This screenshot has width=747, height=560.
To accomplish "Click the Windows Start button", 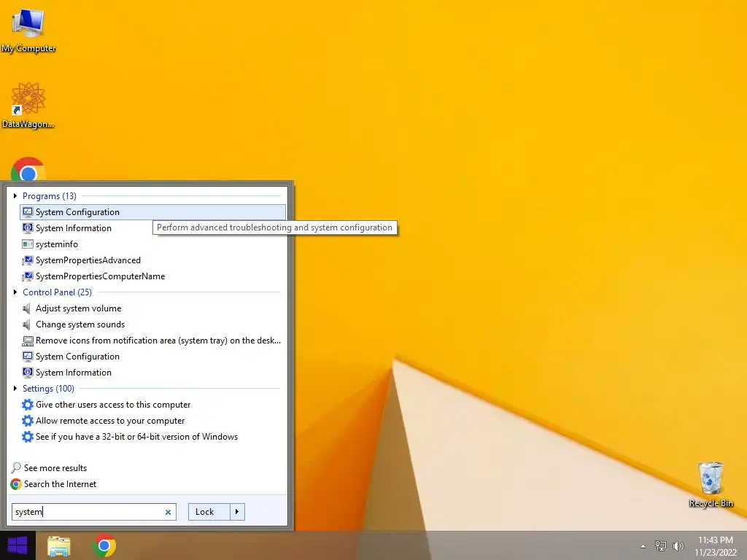I will point(18,545).
